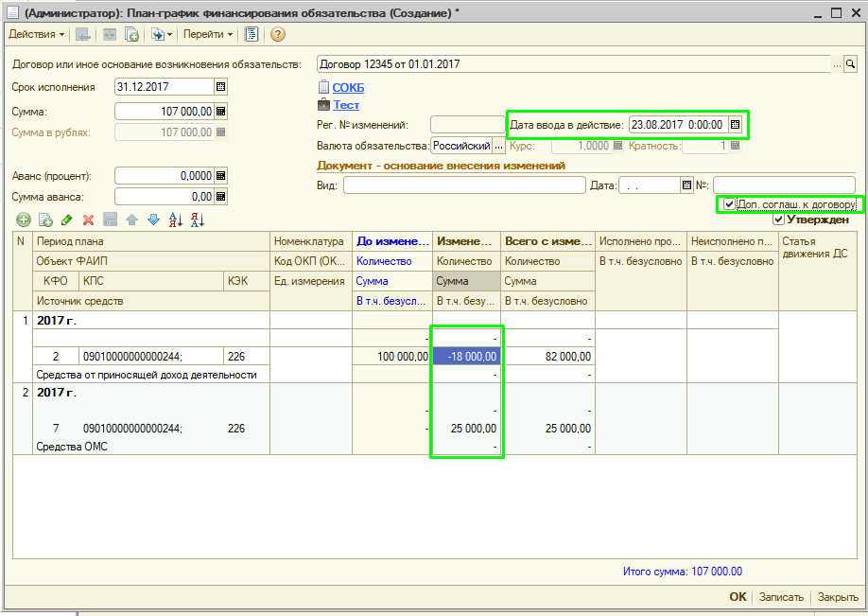Click the copy row icon in table toolbar

pyautogui.click(x=44, y=220)
